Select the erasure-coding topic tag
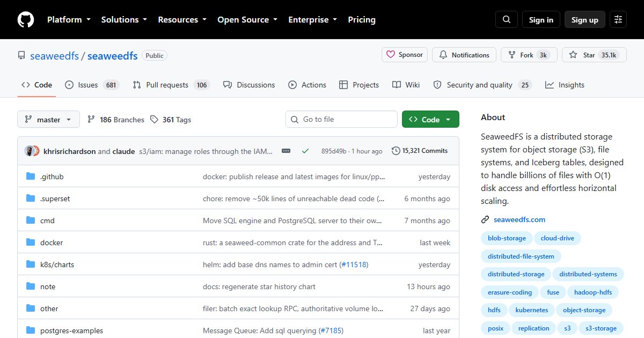The image size is (644, 338). tap(510, 292)
